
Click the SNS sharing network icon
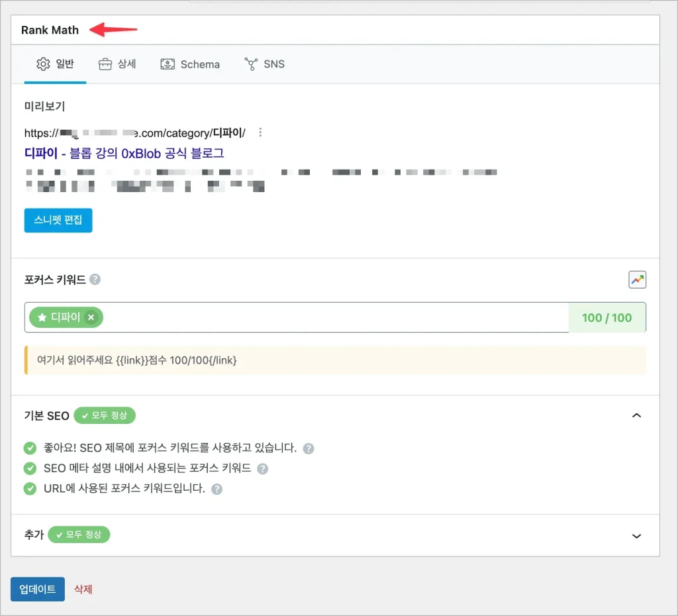[x=250, y=64]
